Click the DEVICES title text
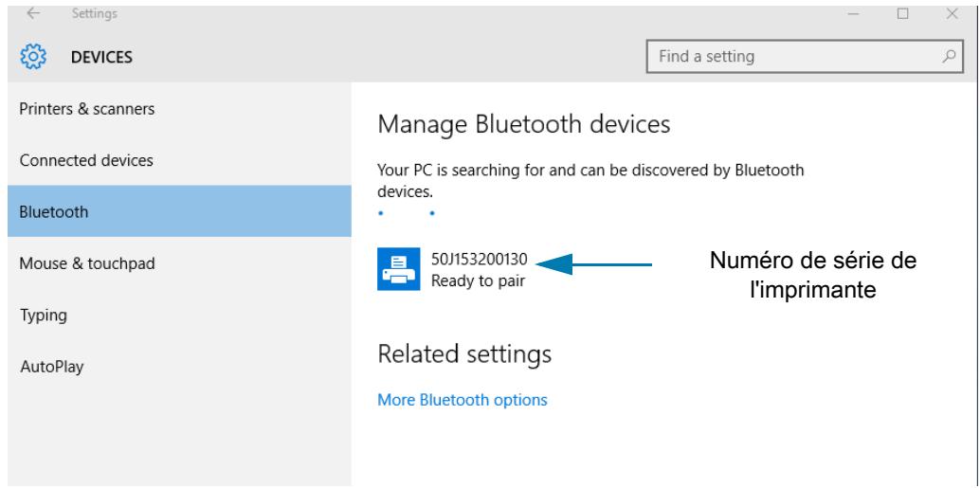 click(101, 58)
